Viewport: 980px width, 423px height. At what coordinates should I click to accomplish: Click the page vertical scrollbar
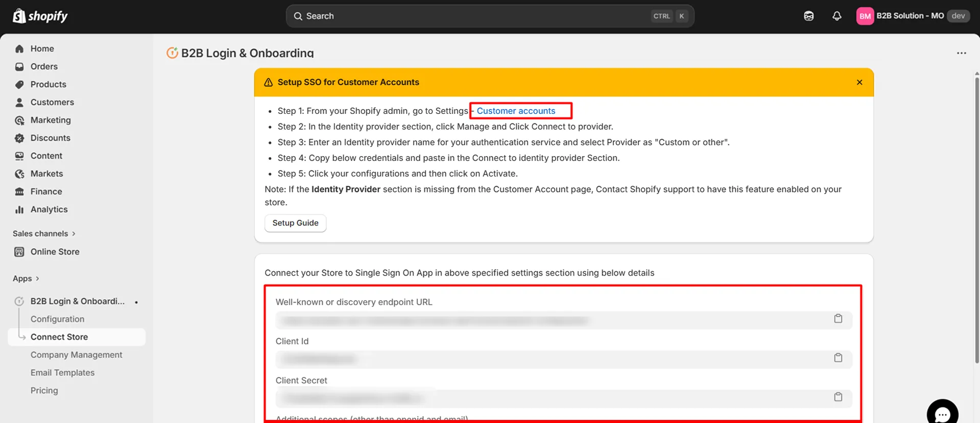coord(976,219)
